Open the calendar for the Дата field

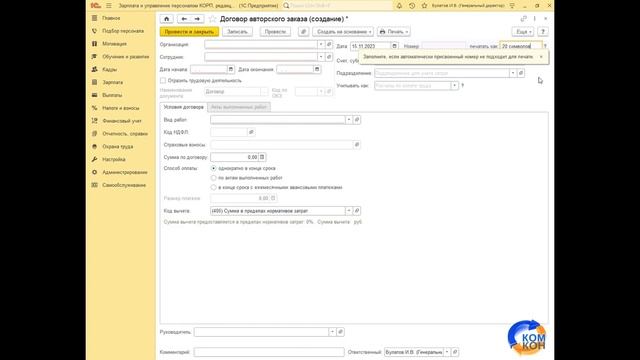394,46
